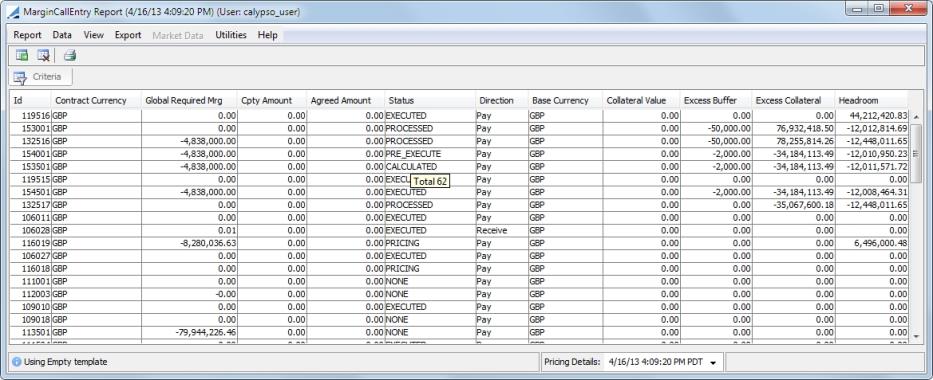Click the Status column header

[430, 101]
